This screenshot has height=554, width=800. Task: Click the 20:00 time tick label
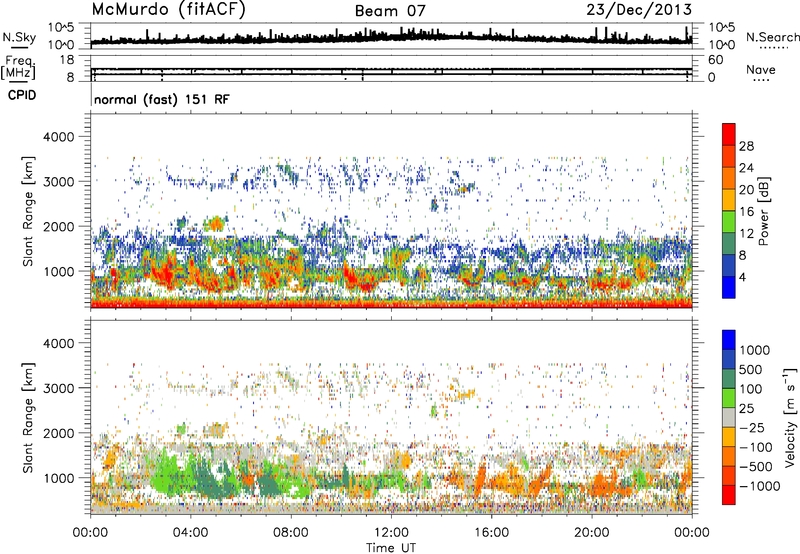click(x=591, y=533)
